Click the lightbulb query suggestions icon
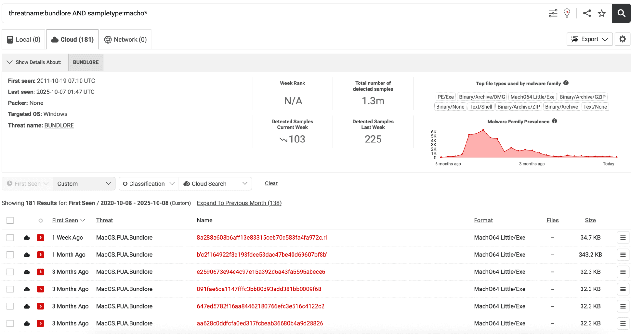Screen dimensions: 644x334 567,13
